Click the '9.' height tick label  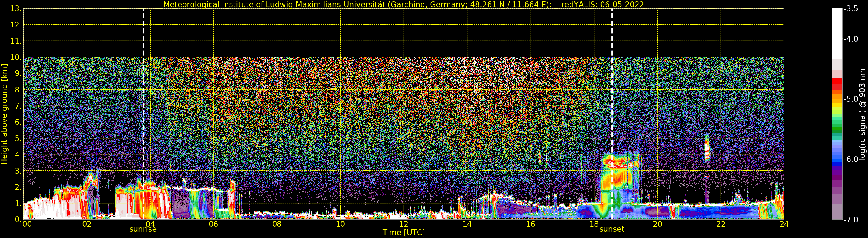click(x=18, y=74)
